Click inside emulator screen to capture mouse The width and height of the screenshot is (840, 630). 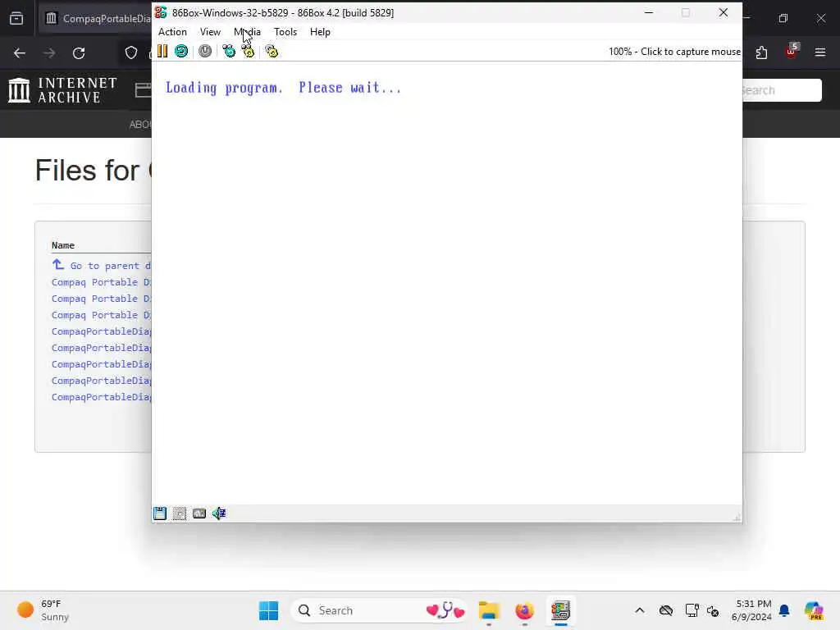tap(447, 284)
